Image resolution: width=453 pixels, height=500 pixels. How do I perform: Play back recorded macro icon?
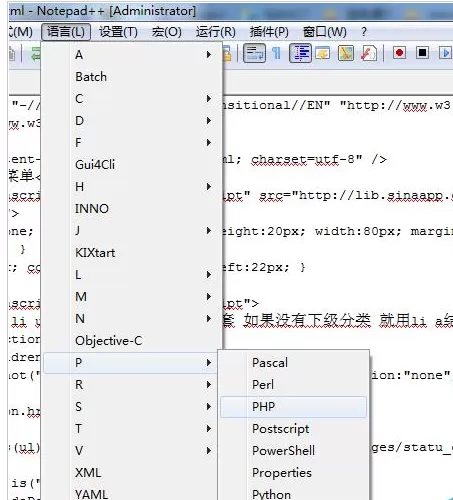(x=446, y=53)
